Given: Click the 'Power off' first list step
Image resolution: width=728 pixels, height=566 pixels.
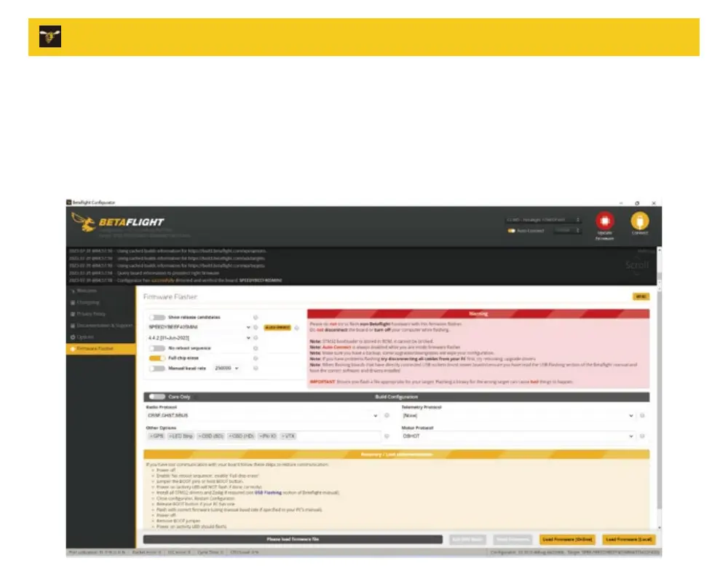Looking at the screenshot, I should coord(166,471).
